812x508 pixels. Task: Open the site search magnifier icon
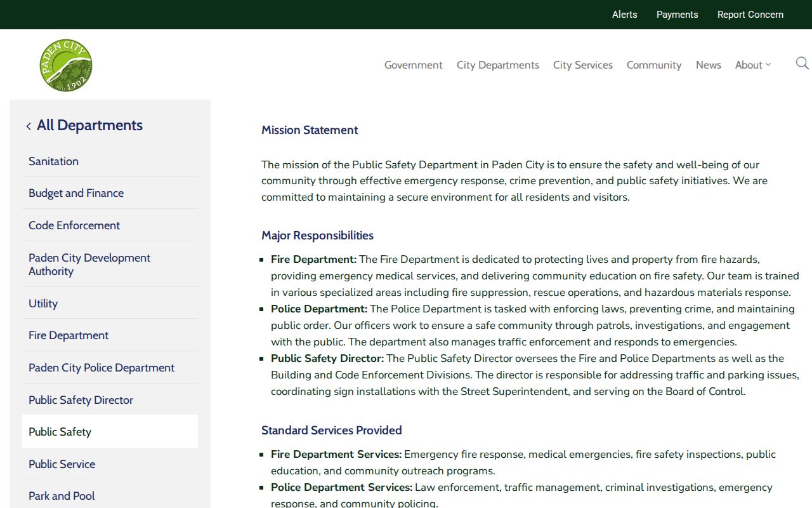802,63
